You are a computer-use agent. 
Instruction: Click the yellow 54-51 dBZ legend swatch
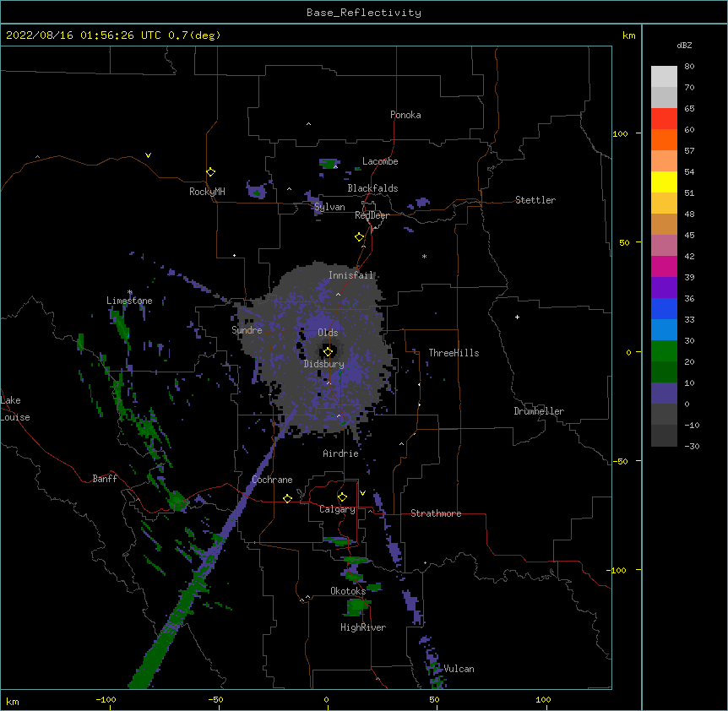click(664, 182)
